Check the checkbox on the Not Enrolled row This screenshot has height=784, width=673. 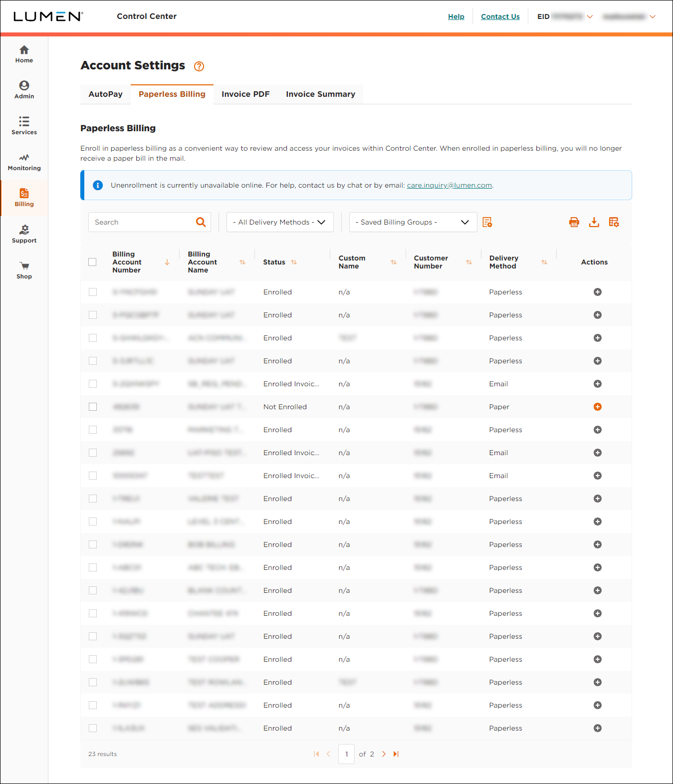click(x=93, y=407)
